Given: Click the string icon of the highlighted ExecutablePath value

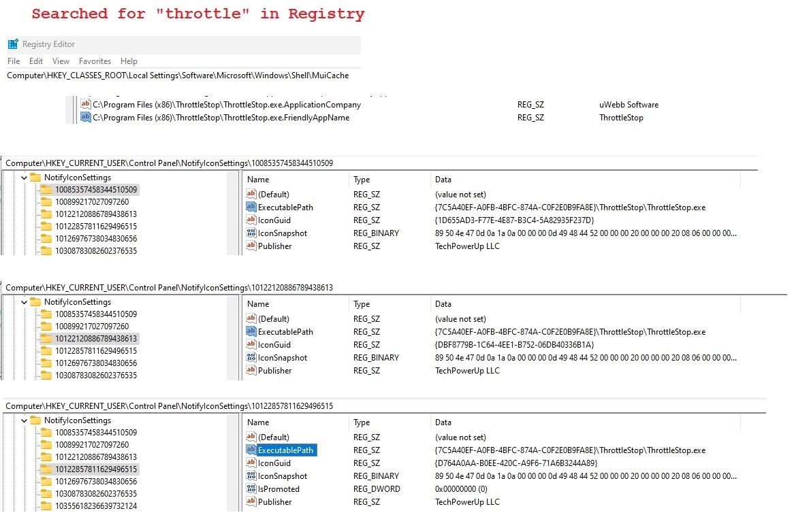Looking at the screenshot, I should pyautogui.click(x=251, y=450).
